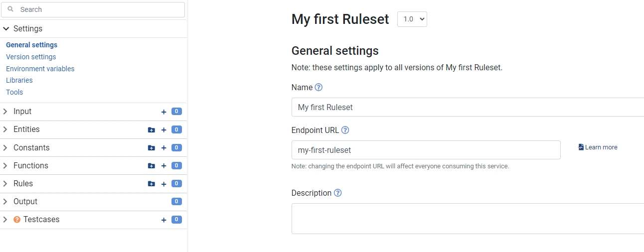Add a new constant with plus icon

(x=163, y=148)
